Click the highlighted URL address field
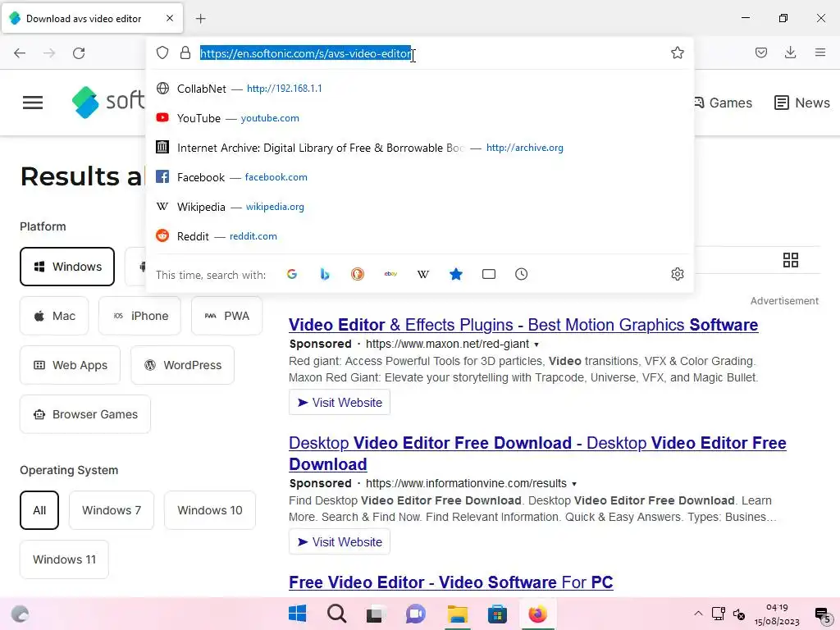 [x=305, y=53]
